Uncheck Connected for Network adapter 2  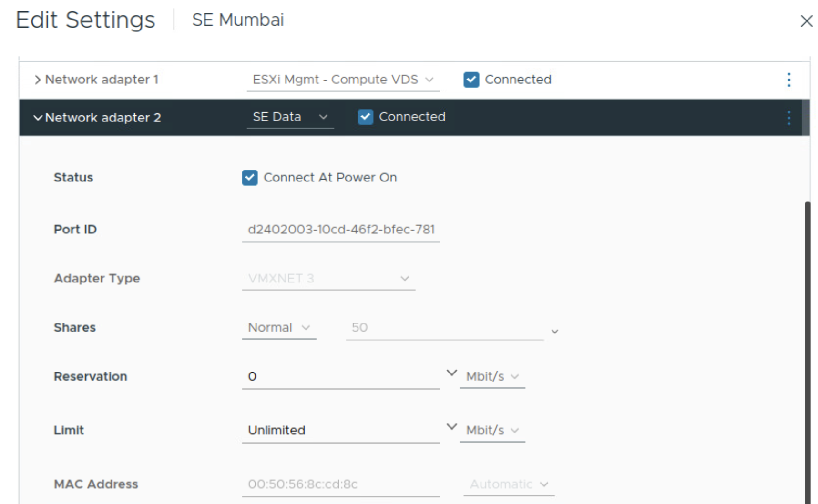(365, 117)
